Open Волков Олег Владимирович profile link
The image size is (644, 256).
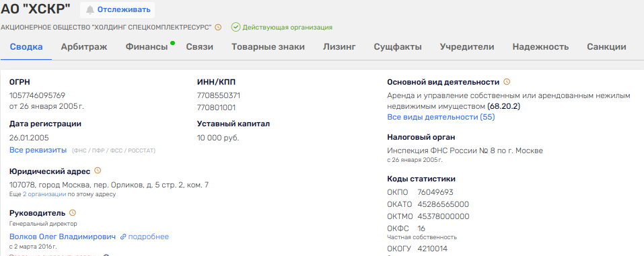63,237
